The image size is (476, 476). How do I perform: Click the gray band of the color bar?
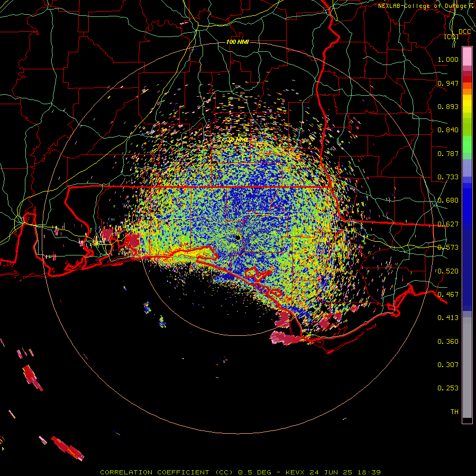tap(467, 368)
